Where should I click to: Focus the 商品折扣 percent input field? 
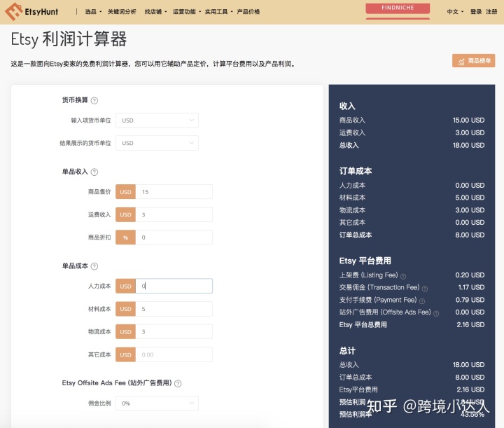tap(174, 237)
